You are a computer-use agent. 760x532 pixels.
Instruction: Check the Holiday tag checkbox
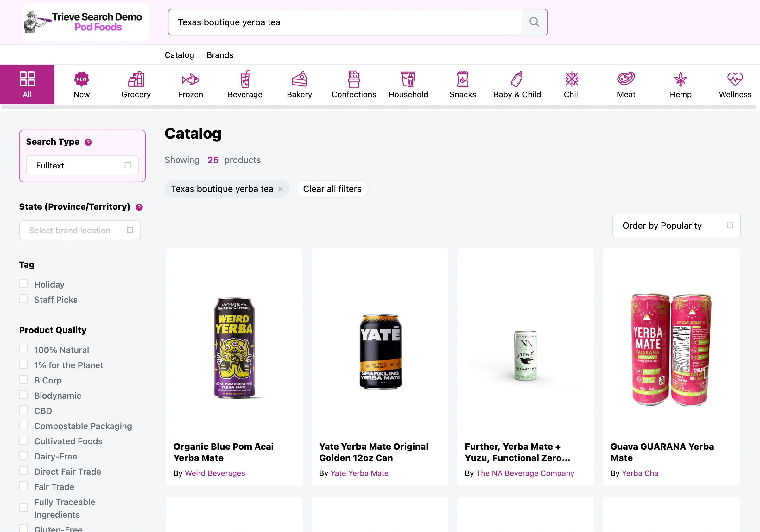pos(23,284)
